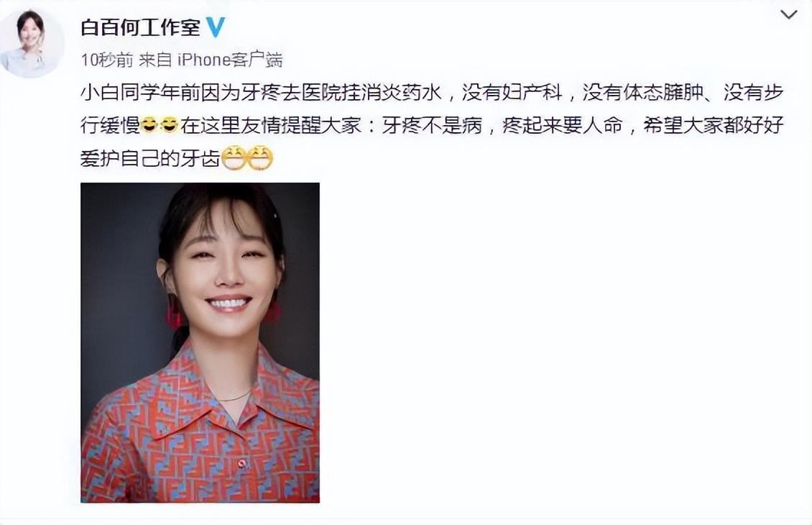
Task: Click the blue V verified badge
Action: click(216, 27)
